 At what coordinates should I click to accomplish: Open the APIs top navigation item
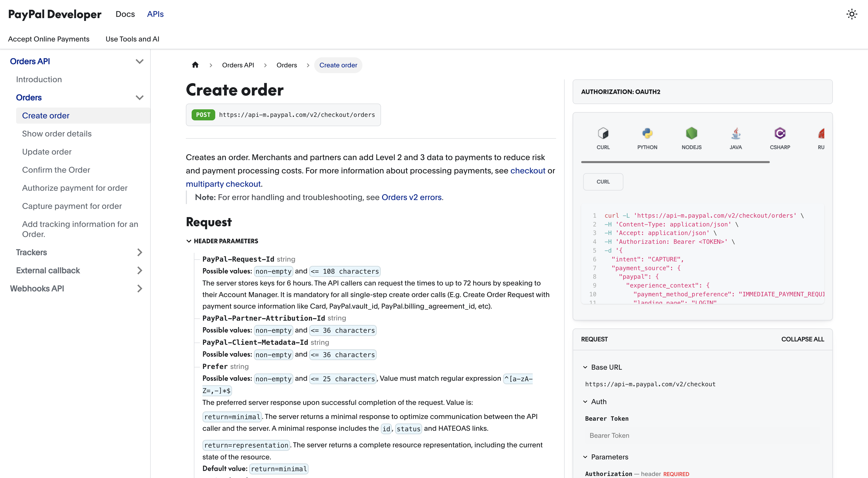pos(155,14)
